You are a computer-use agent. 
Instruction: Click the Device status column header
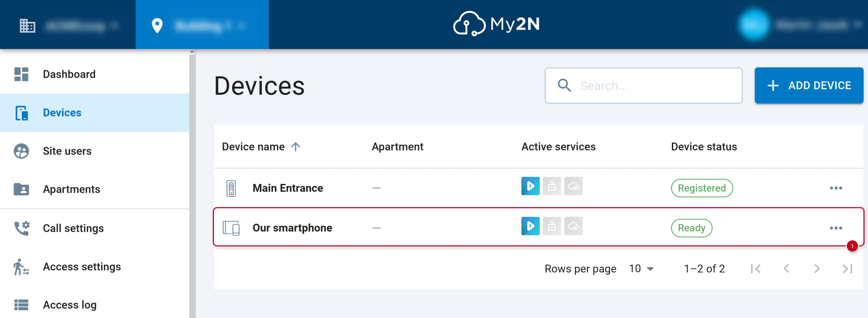pos(704,147)
